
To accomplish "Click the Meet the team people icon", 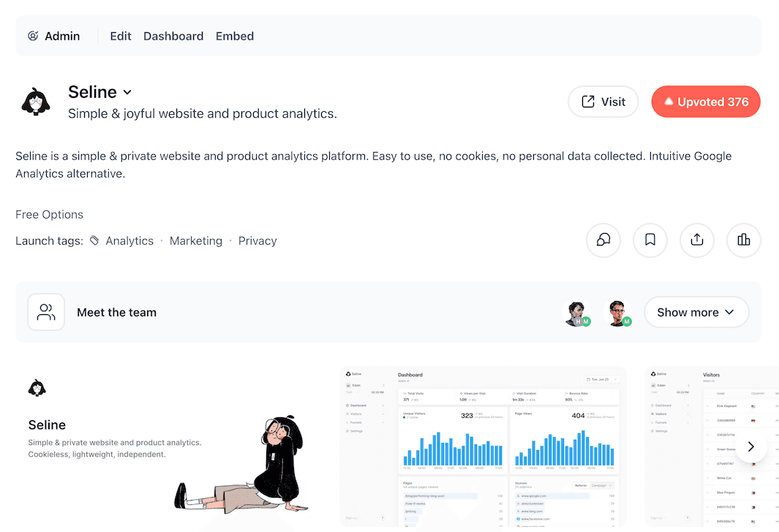I will [45, 311].
